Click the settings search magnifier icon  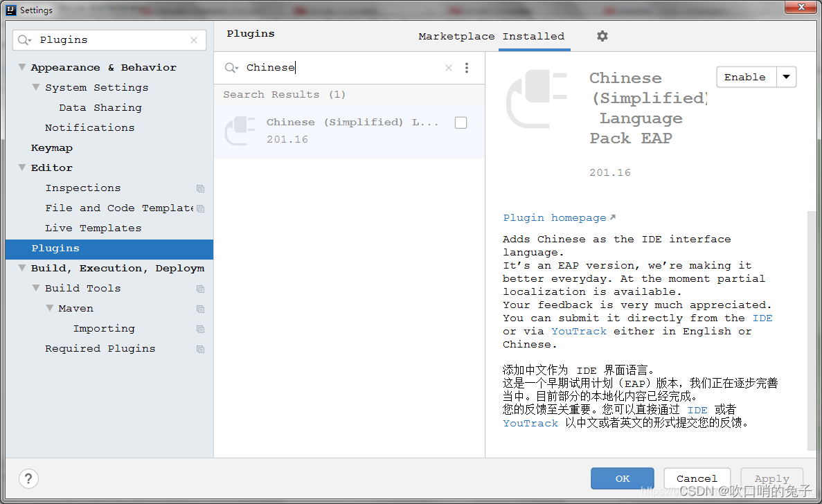24,40
